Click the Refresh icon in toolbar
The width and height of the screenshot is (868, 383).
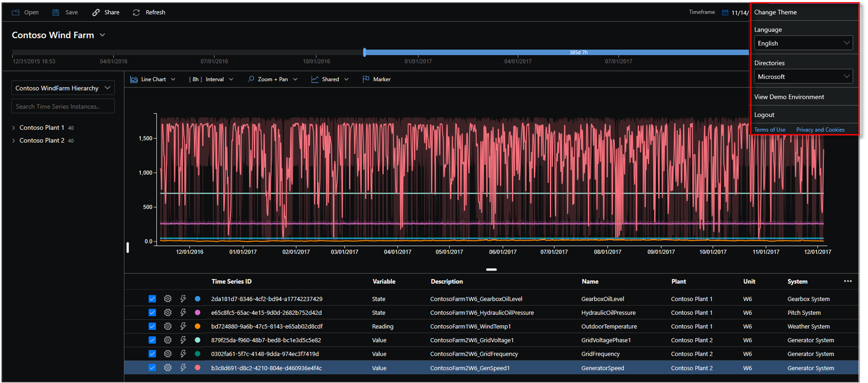[x=136, y=12]
